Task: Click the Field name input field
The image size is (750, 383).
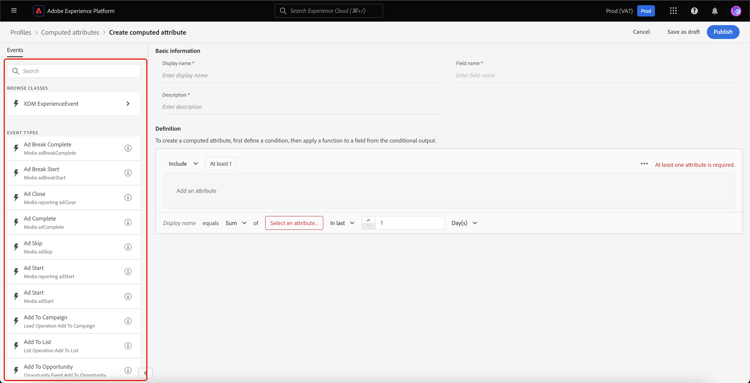Action: click(596, 76)
